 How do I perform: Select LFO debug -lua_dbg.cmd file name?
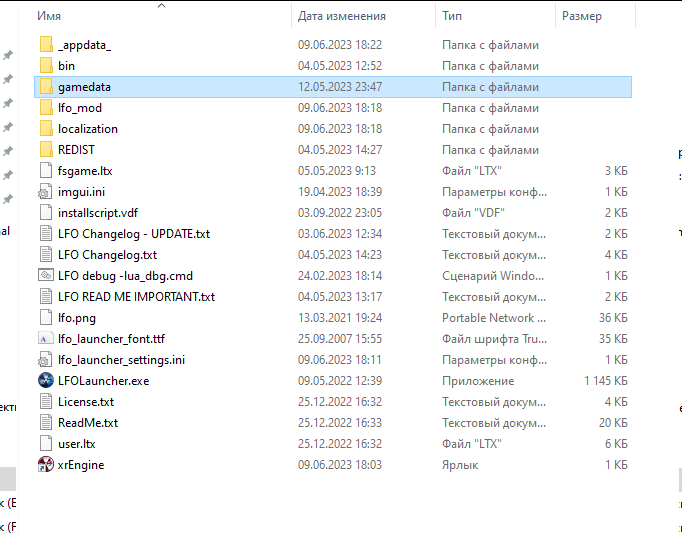[x=125, y=276]
